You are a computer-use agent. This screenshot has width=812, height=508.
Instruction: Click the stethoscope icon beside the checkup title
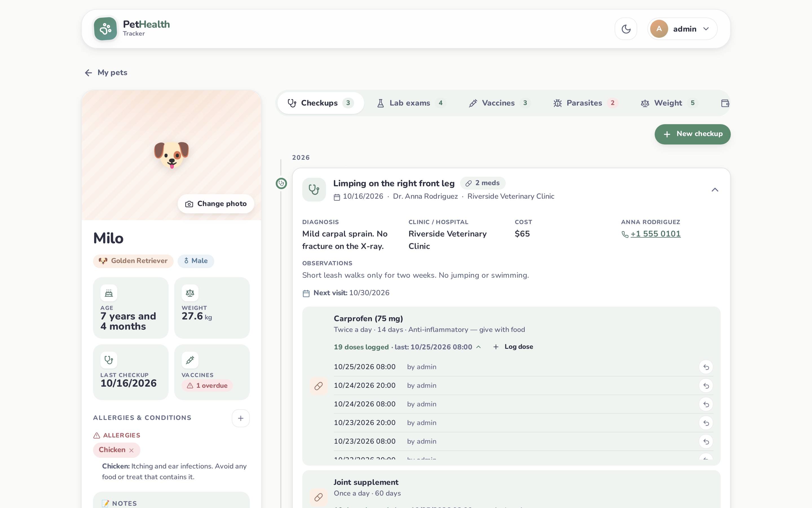coord(314,189)
